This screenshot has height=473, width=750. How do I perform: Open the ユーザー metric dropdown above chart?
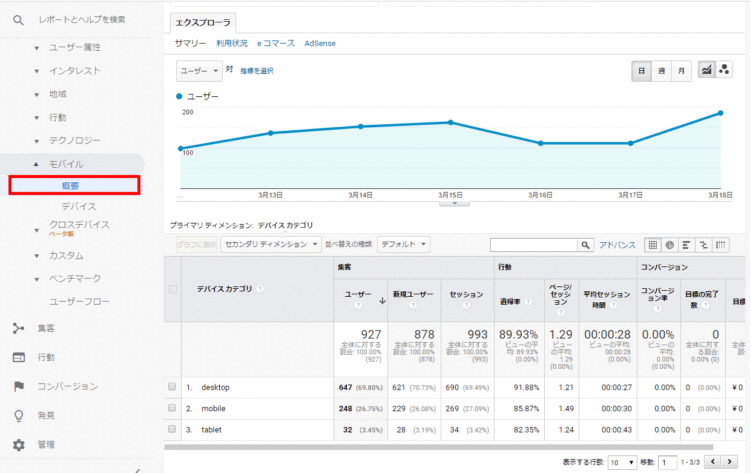pos(199,71)
